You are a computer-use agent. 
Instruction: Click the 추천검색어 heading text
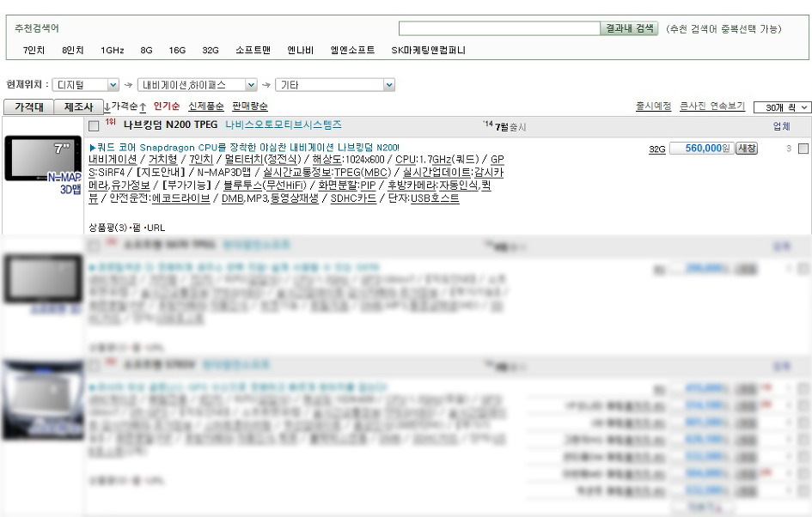37,28
